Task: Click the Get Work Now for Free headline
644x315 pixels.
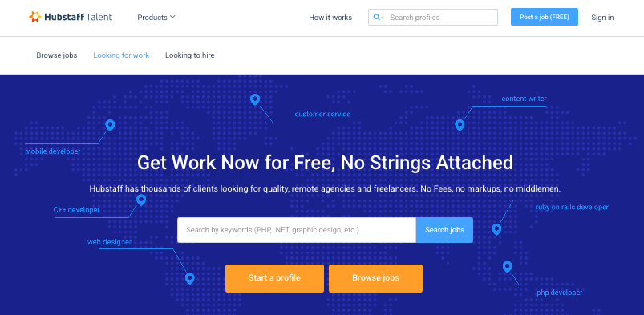Action: 325,163
